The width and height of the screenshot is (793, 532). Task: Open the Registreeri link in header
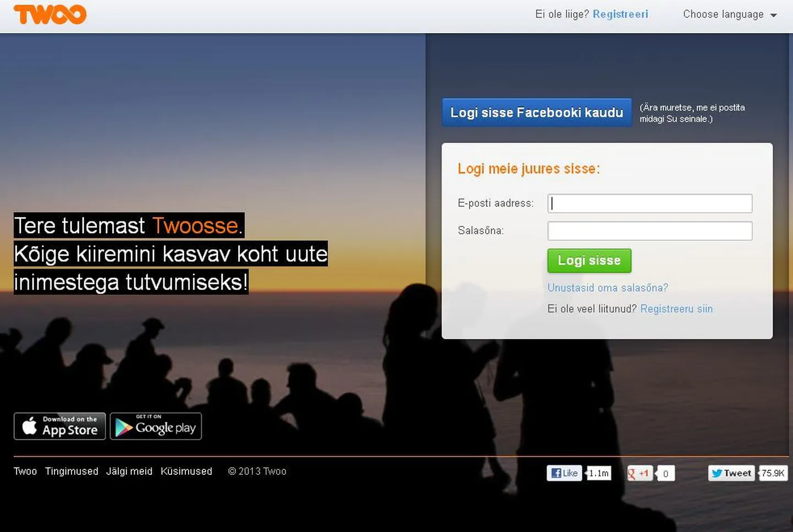pos(620,14)
